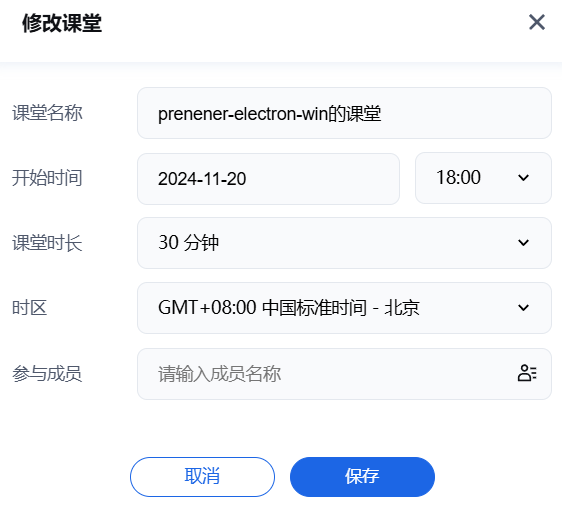Screen dimensions: 562x507
Task: Focus the 课堂名称 name input field
Action: click(344, 113)
